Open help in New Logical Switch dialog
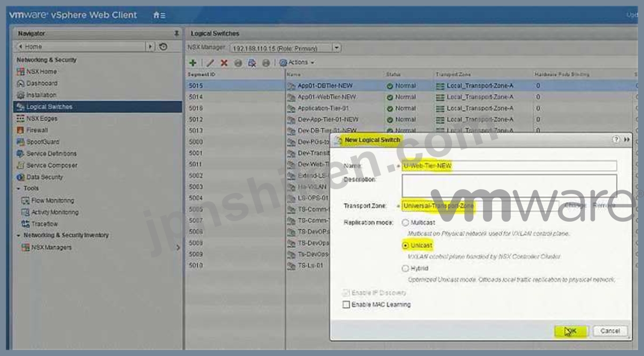 click(x=616, y=139)
